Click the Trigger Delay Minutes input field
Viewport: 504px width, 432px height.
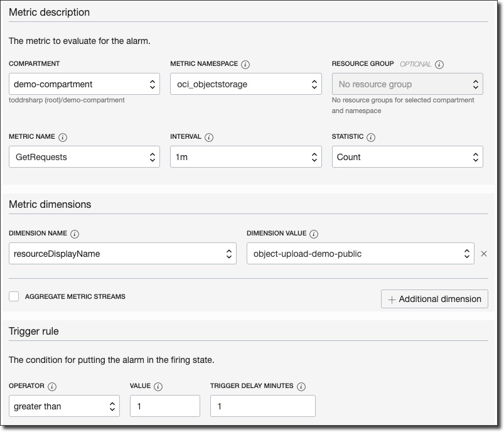tap(262, 406)
